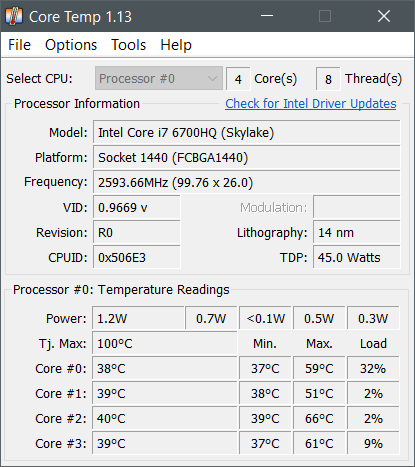
Task: Click the dropdown arrow on Processor #0 combo box
Action: [212, 79]
